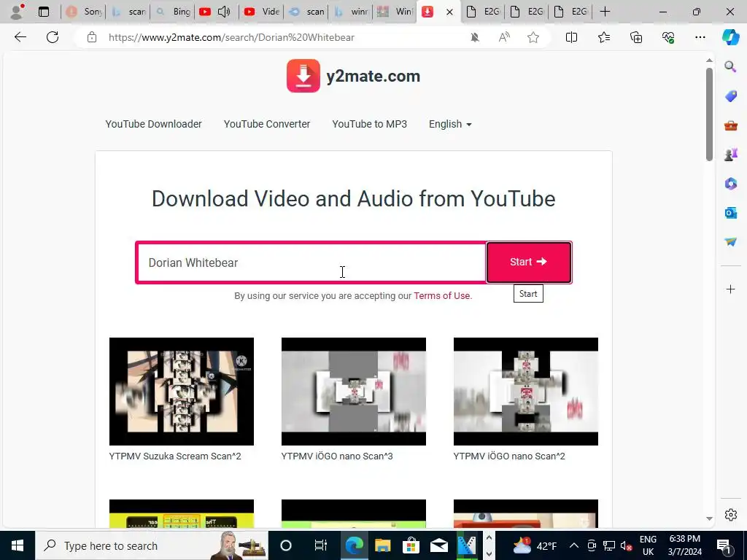Open a new browser tab
The image size is (747, 560).
coord(605,12)
